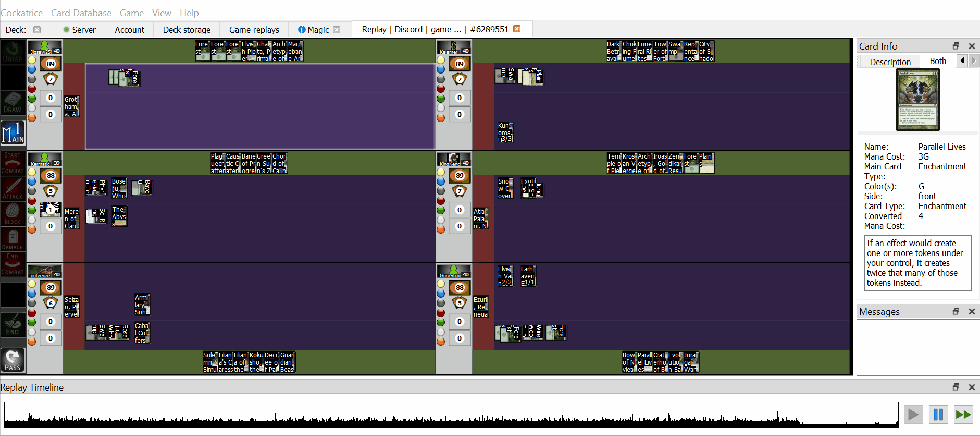
Task: Click the Pass turn icon
Action: [x=13, y=360]
